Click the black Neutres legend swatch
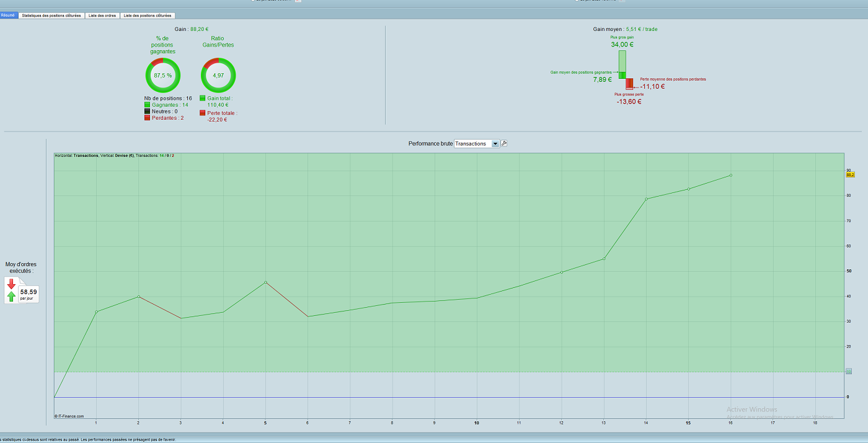The image size is (868, 443). [x=147, y=111]
